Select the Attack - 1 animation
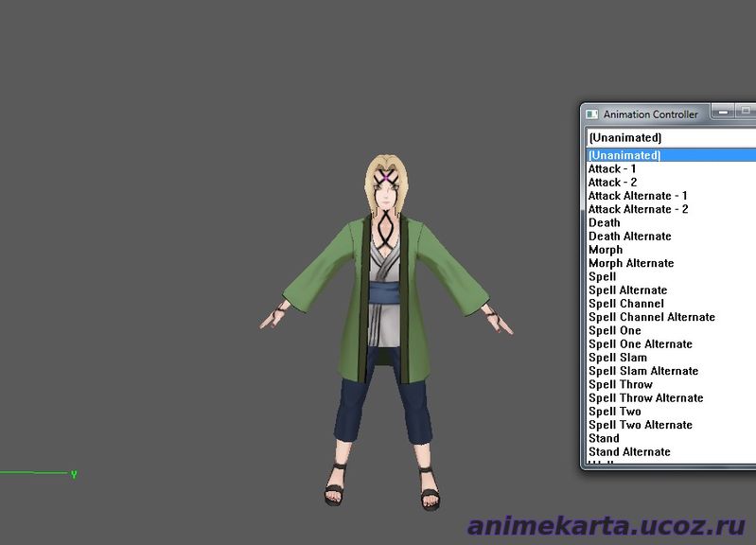Screen dimensions: 756x545 click(x=671, y=168)
